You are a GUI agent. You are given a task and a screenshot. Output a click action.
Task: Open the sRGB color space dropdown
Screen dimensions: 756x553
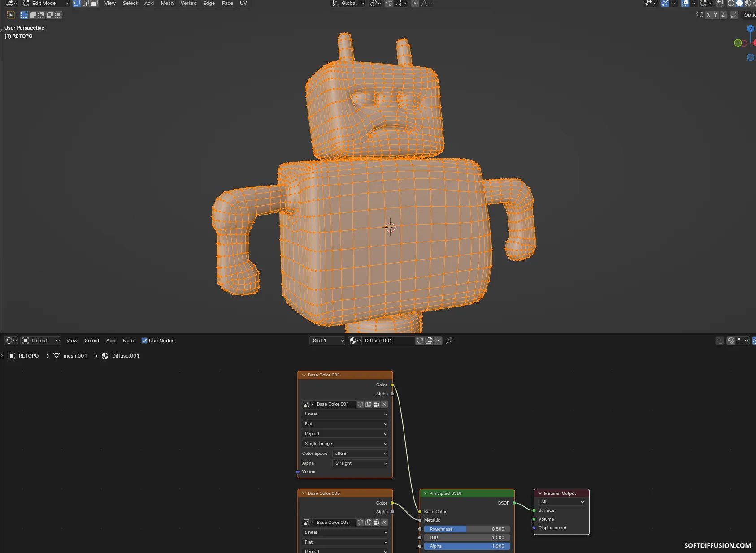point(361,454)
